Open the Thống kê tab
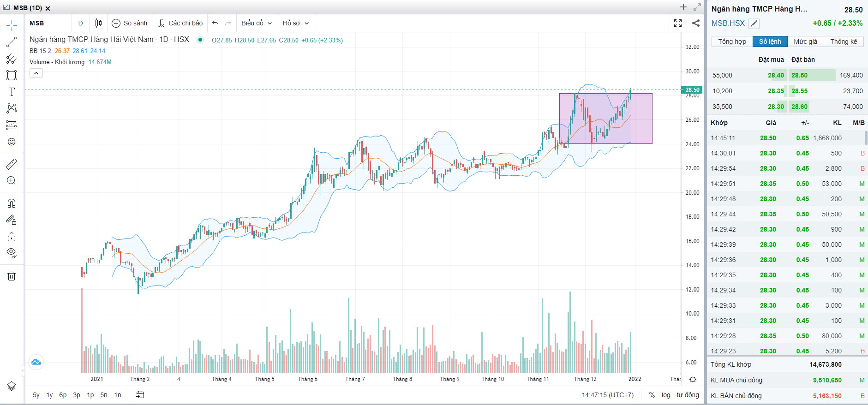868x405 pixels. pyautogui.click(x=844, y=42)
